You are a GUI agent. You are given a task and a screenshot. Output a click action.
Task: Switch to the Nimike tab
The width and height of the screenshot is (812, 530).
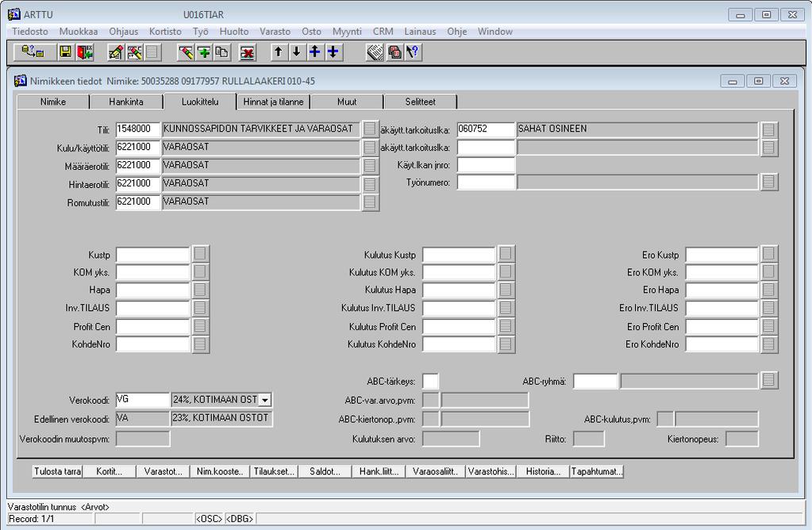coord(53,102)
